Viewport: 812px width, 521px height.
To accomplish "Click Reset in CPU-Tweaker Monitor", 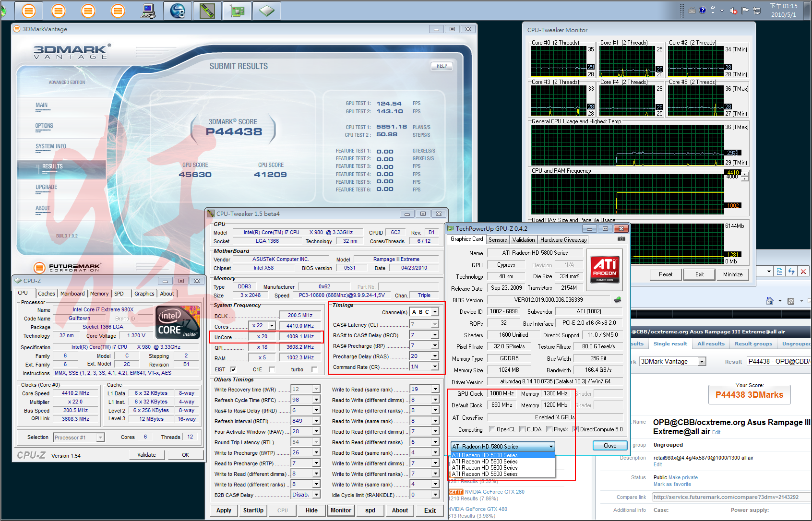I will [666, 274].
